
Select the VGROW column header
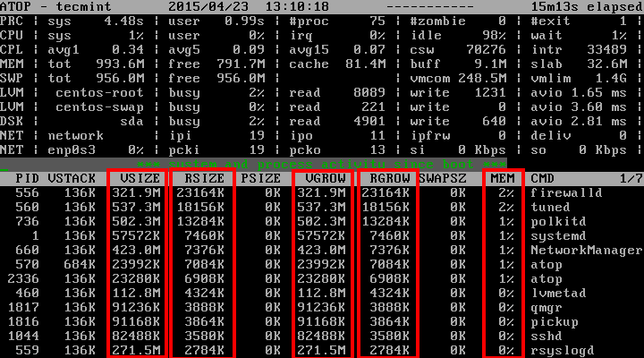(325, 179)
